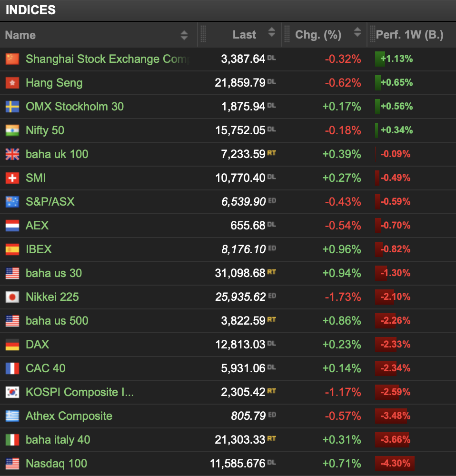Screen dimensions: 456x476
Task: Click the US flag beside baha us 500
Action: (x=12, y=320)
